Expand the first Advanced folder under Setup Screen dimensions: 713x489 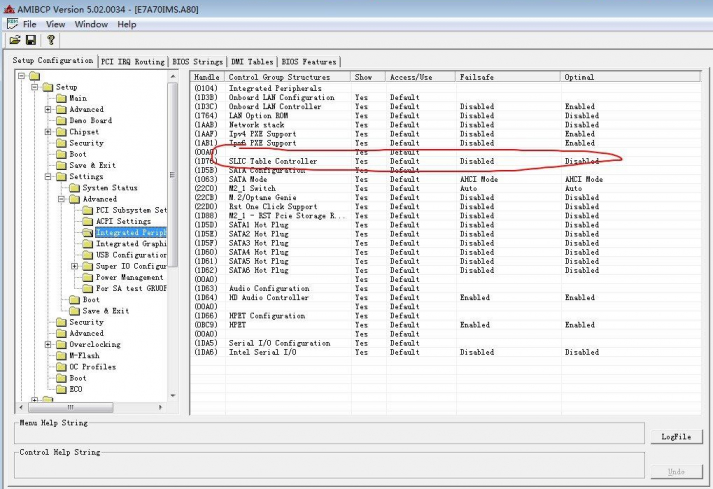point(48,110)
